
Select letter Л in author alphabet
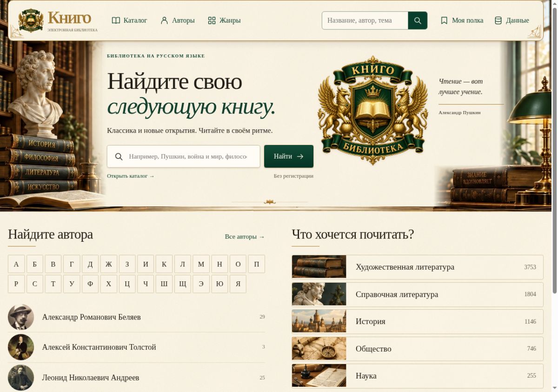coord(183,264)
